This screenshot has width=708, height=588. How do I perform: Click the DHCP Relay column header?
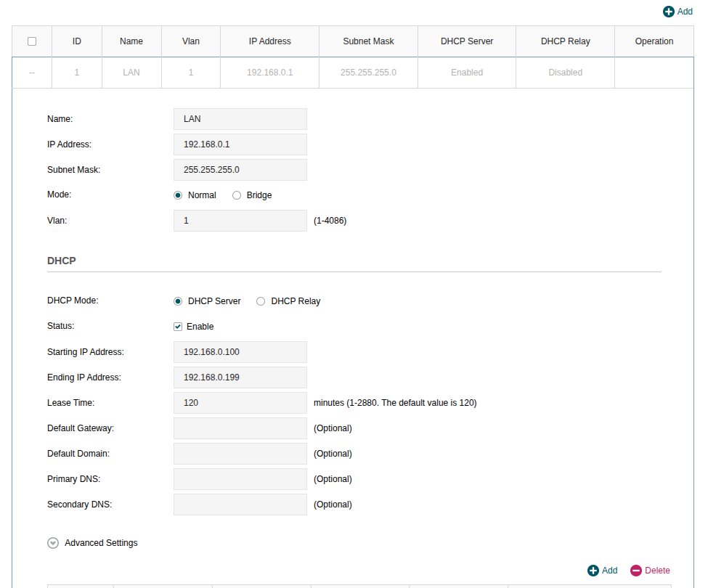(x=566, y=41)
